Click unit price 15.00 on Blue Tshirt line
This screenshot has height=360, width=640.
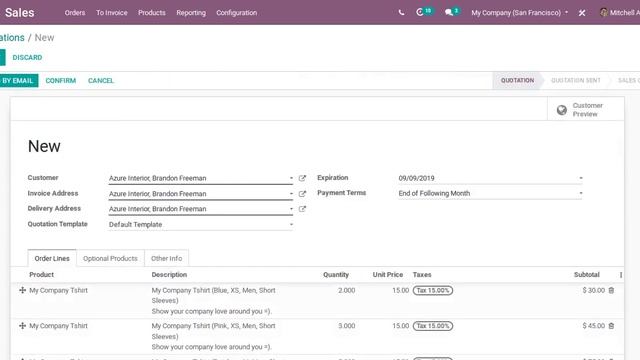pyautogui.click(x=400, y=290)
